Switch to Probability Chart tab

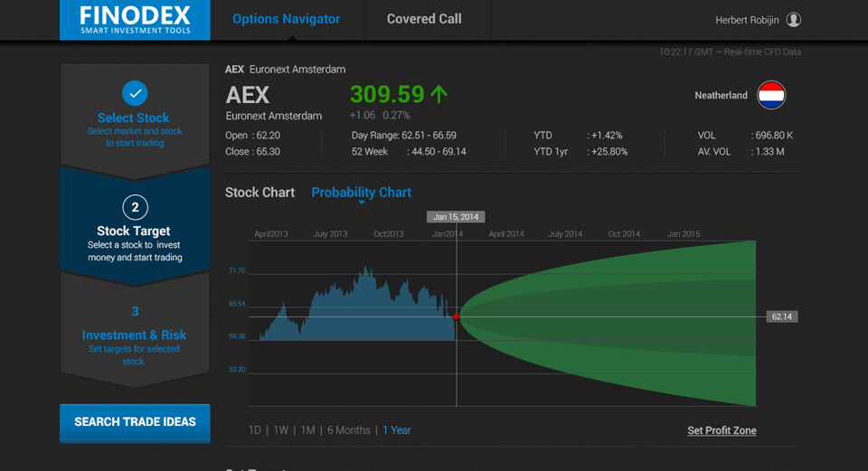[361, 193]
